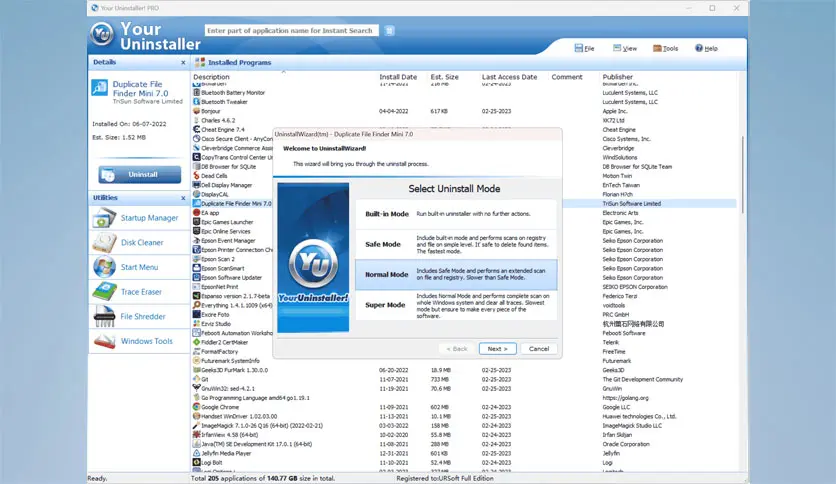The width and height of the screenshot is (836, 484).
Task: Open the File Shredder utility icon
Action: pyautogui.click(x=104, y=316)
